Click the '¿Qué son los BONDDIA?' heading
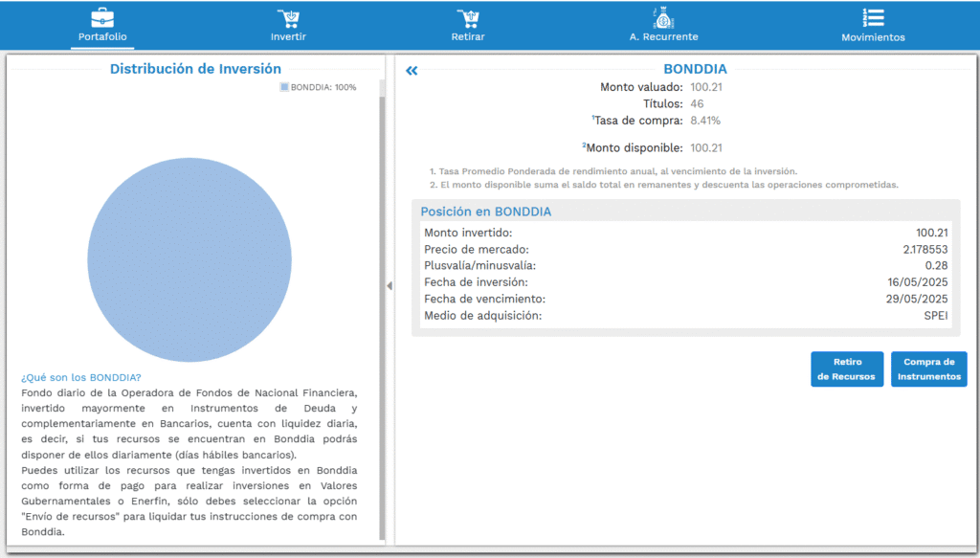The width and height of the screenshot is (980, 558). (x=81, y=377)
